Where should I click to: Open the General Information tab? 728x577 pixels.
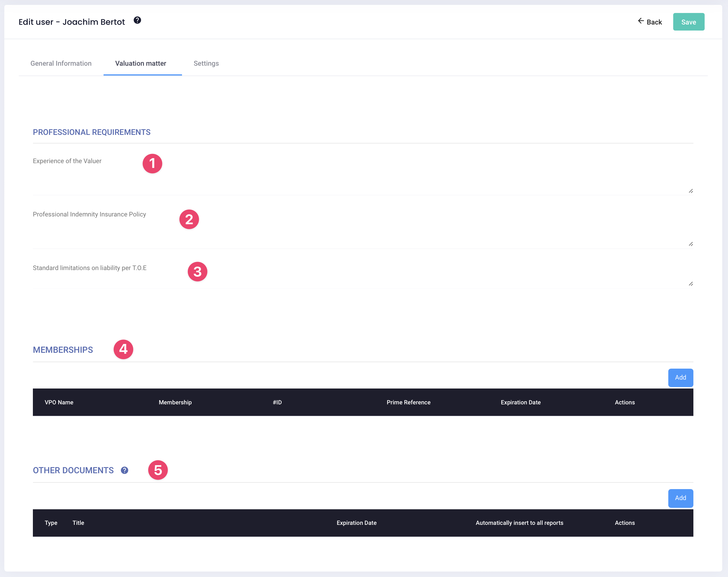(x=61, y=63)
